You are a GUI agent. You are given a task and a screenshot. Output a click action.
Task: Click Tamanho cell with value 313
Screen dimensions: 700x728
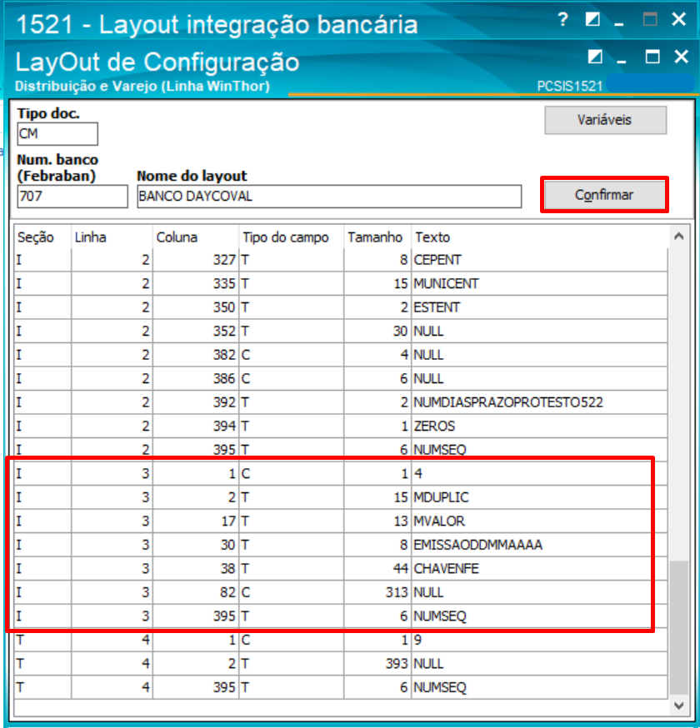point(377,592)
